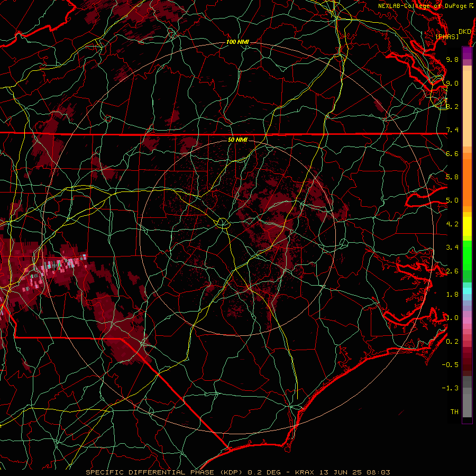This screenshot has width=476, height=476.
Task: Click the 5.0 value on the color scale
Action: coord(452,200)
